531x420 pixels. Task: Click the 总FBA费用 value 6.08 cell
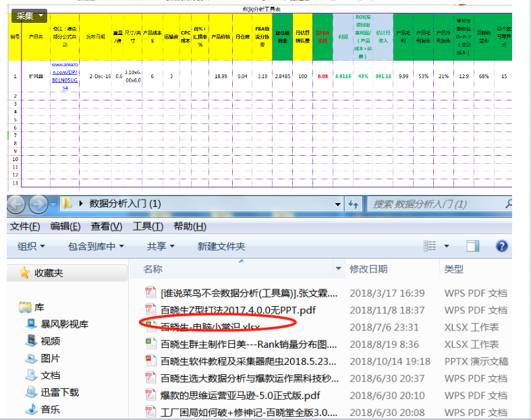(x=323, y=76)
